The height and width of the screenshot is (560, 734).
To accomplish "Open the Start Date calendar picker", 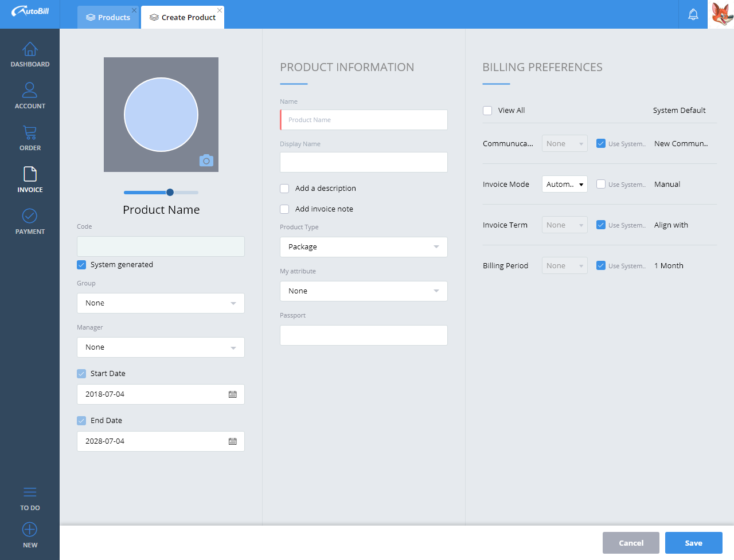I will pyautogui.click(x=233, y=394).
